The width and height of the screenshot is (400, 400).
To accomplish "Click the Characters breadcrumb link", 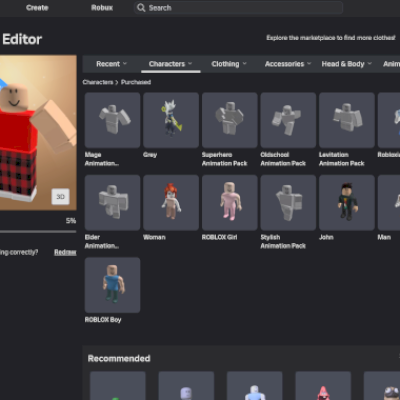I will pyautogui.click(x=98, y=82).
